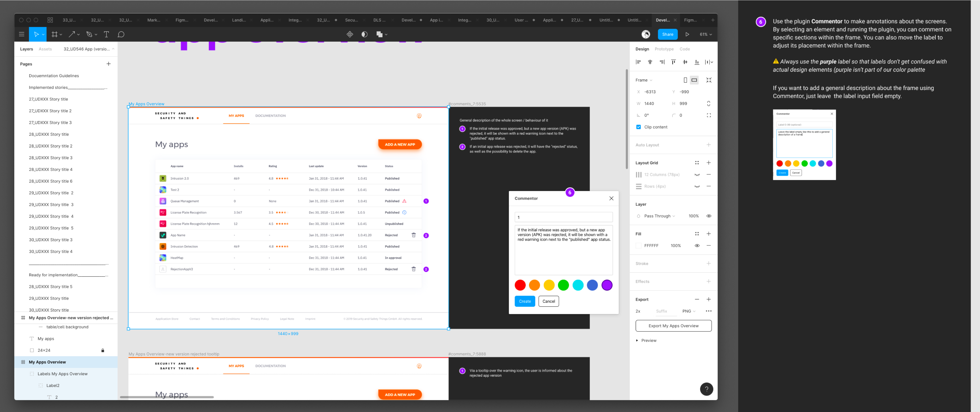This screenshot has height=412, width=980.
Task: Click the align left icon
Action: [x=638, y=62]
